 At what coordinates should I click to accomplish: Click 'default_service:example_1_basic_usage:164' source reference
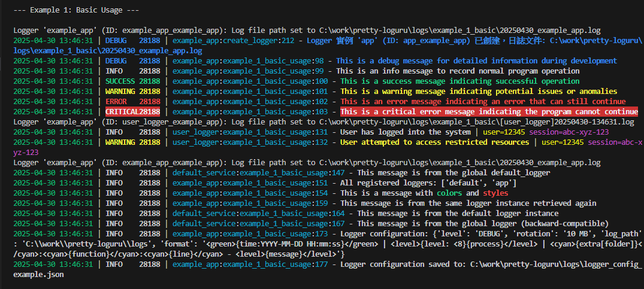point(258,214)
